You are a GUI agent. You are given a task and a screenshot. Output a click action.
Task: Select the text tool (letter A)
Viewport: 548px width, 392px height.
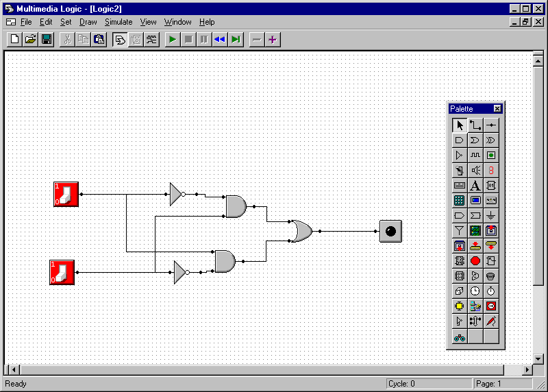[x=475, y=185]
